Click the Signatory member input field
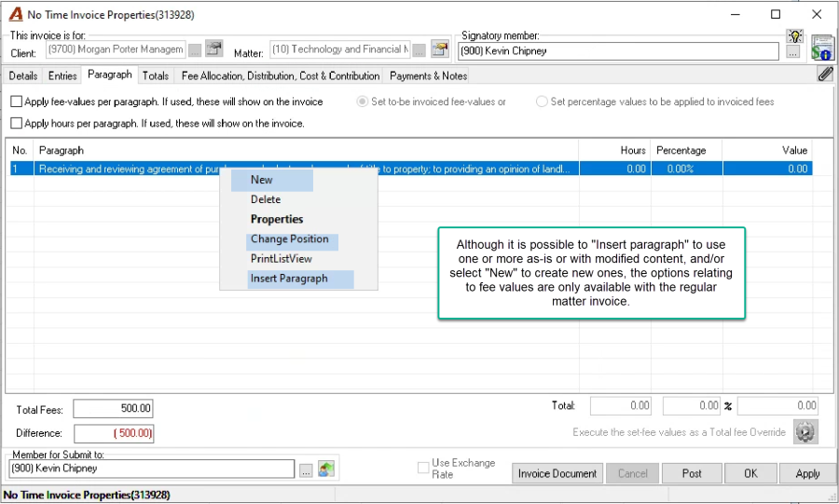Image resolution: width=839 pixels, height=504 pixels. click(x=618, y=51)
